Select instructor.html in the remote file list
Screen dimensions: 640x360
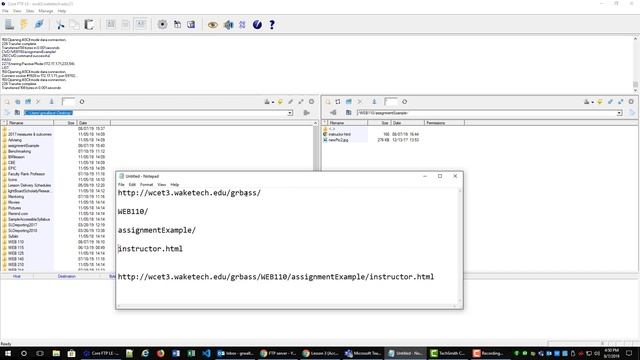(340, 134)
